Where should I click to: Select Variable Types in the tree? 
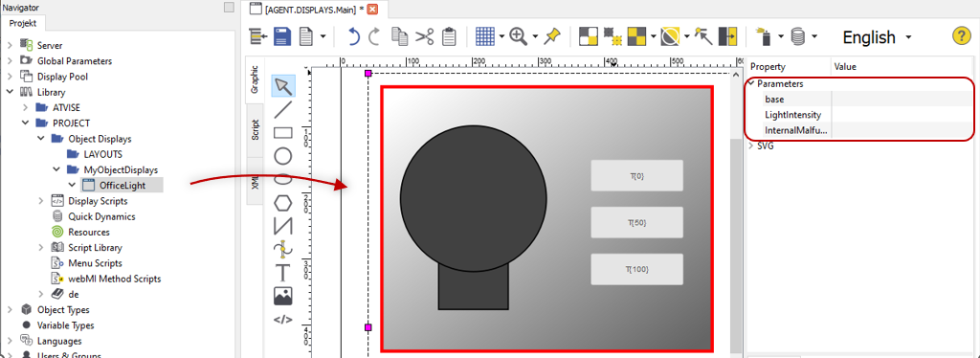click(66, 325)
